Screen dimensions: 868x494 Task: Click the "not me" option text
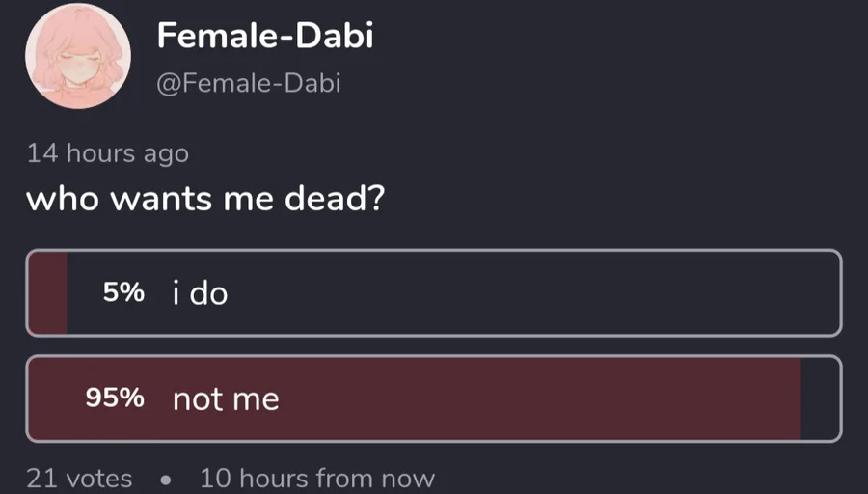(226, 398)
